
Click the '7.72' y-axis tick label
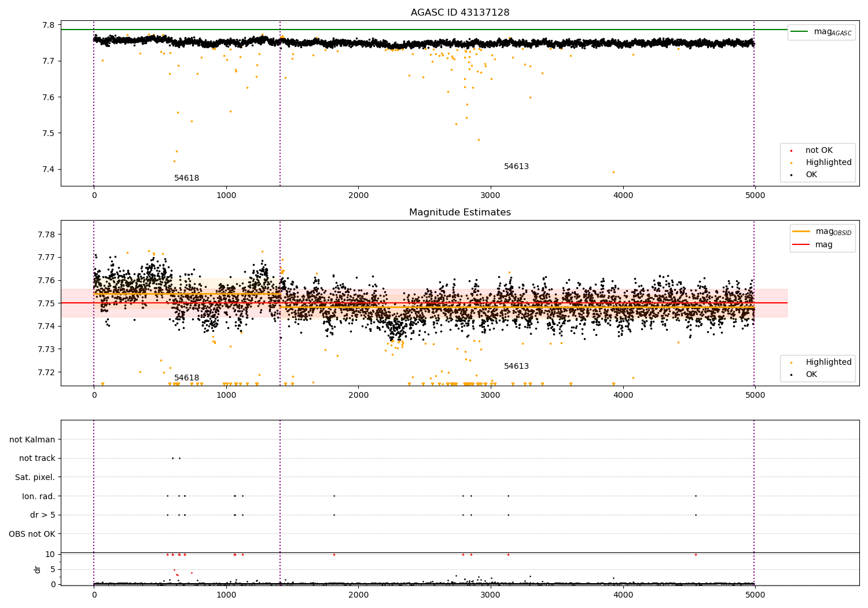(x=46, y=372)
